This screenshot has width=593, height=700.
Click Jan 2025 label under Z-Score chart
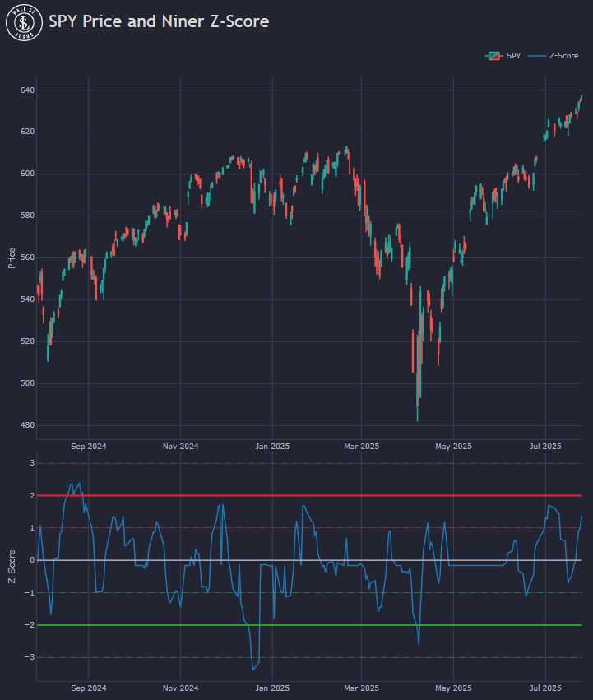point(272,688)
